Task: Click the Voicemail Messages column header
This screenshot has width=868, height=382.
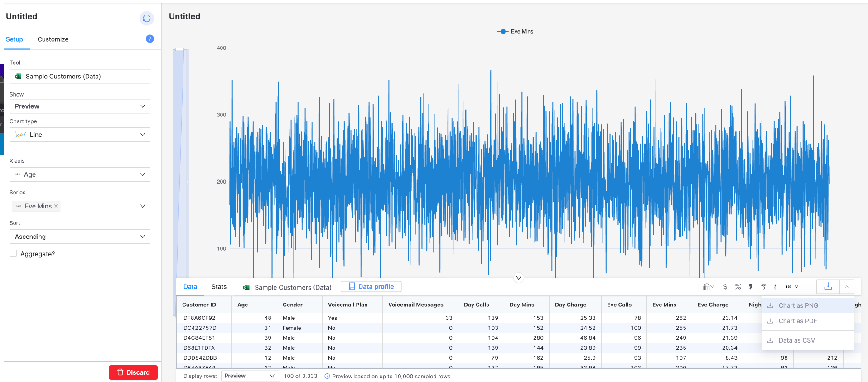Action: (420, 305)
